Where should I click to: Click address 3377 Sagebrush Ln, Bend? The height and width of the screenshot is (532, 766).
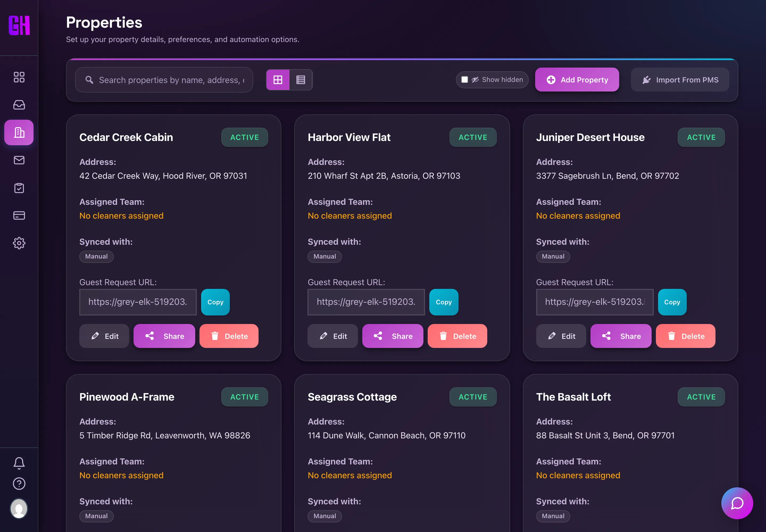(x=607, y=176)
